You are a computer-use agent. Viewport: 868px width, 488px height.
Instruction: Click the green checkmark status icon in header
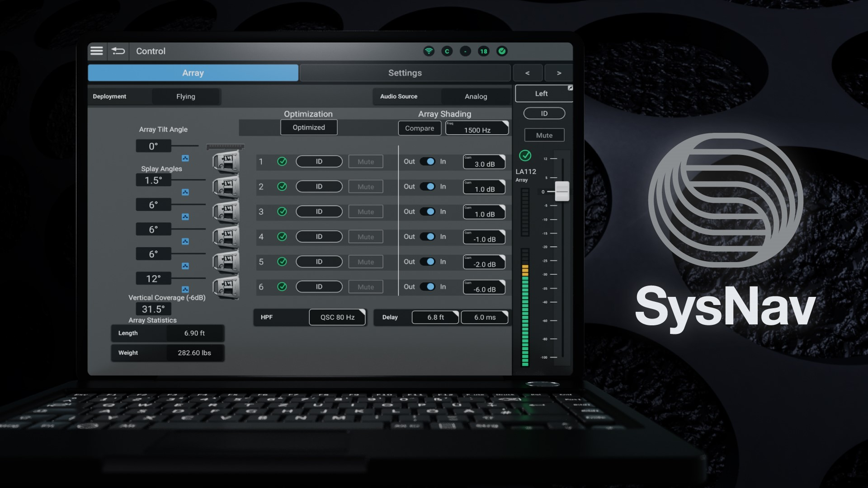502,51
